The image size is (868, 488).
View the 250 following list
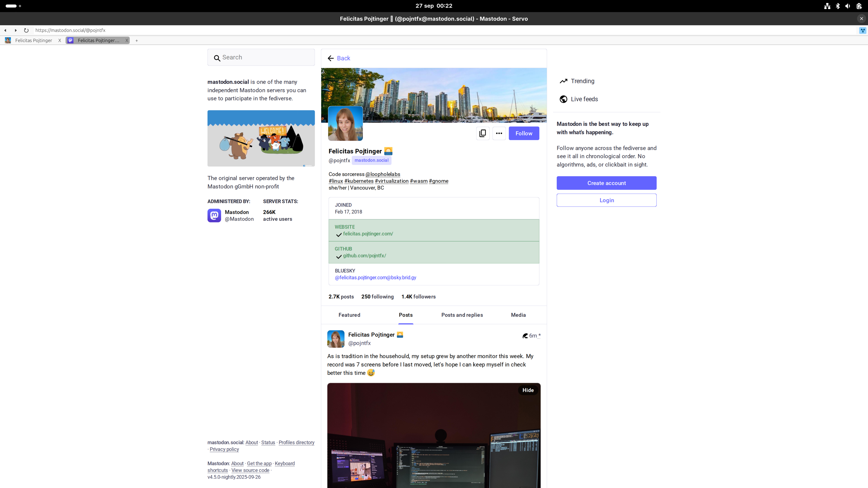pyautogui.click(x=377, y=297)
